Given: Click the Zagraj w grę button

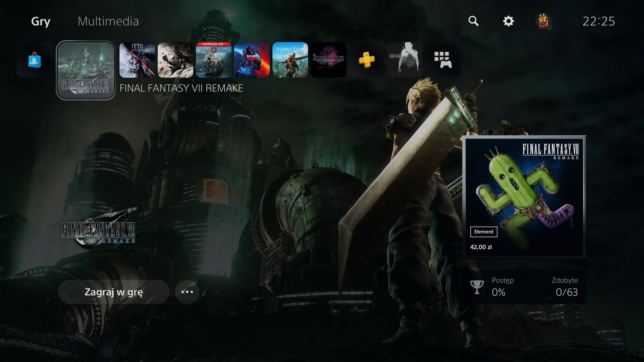Looking at the screenshot, I should click(x=114, y=292).
